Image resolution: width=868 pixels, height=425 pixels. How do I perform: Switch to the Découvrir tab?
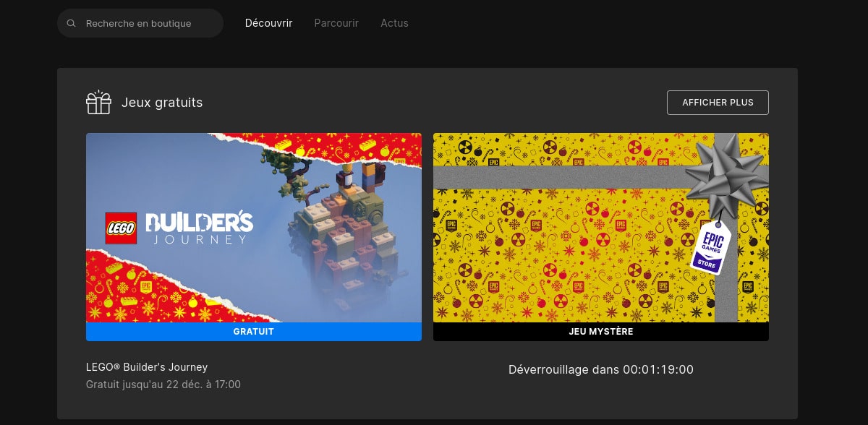[x=268, y=22]
